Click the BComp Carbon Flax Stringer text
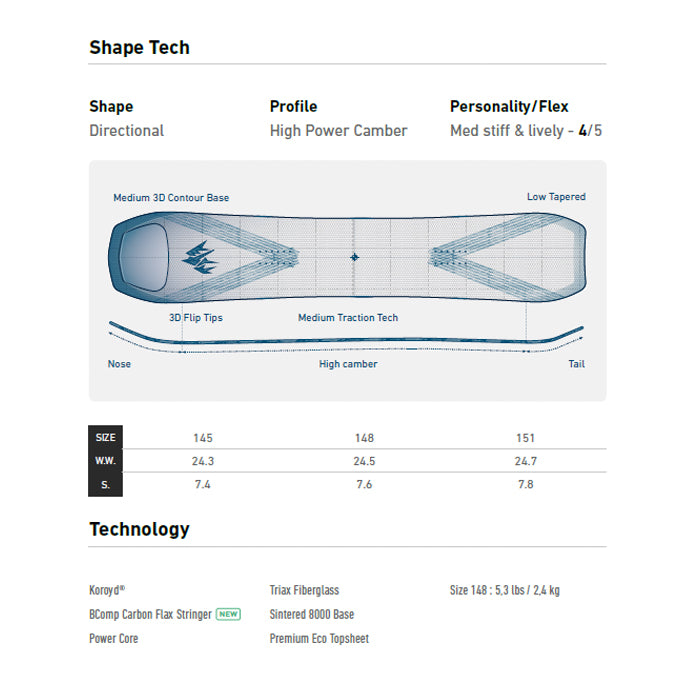Viewport: 700px width, 700px height. tap(150, 614)
